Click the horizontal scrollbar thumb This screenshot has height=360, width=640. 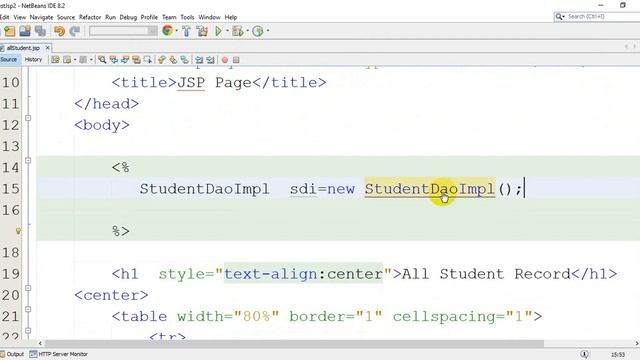pyautogui.click(x=294, y=344)
